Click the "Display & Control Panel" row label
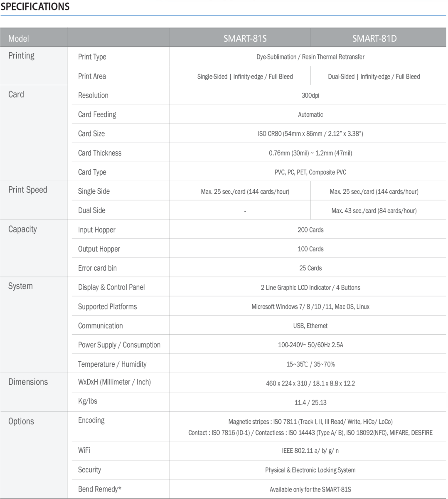The height and width of the screenshot is (499, 448). coord(111,287)
